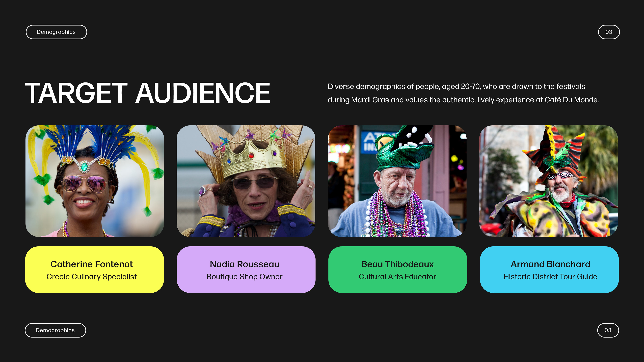
Task: Click the Creole Culinary Specialist subtitle
Action: point(92,277)
